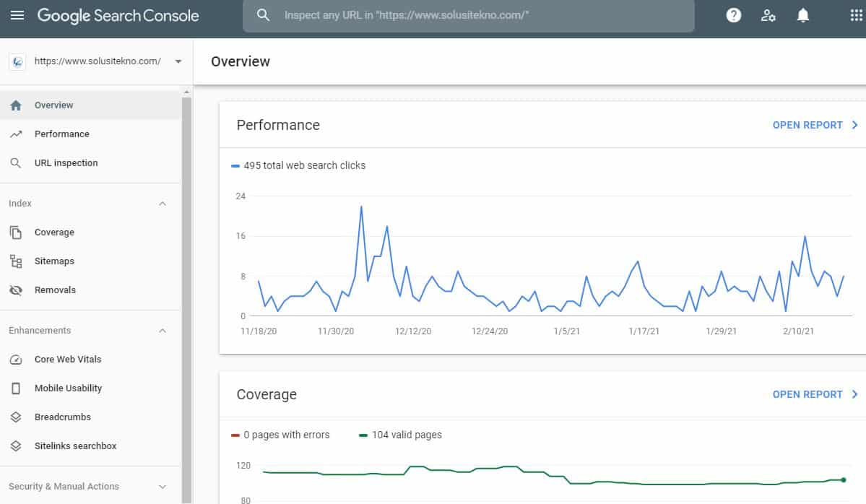Image resolution: width=866 pixels, height=504 pixels.
Task: Click Coverage card's open report arrow
Action: click(854, 394)
